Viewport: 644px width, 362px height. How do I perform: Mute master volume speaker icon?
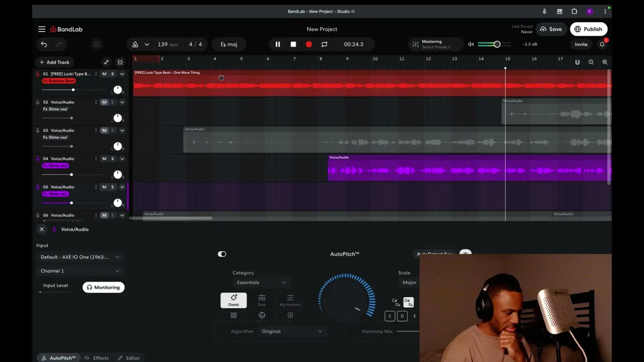pos(471,44)
